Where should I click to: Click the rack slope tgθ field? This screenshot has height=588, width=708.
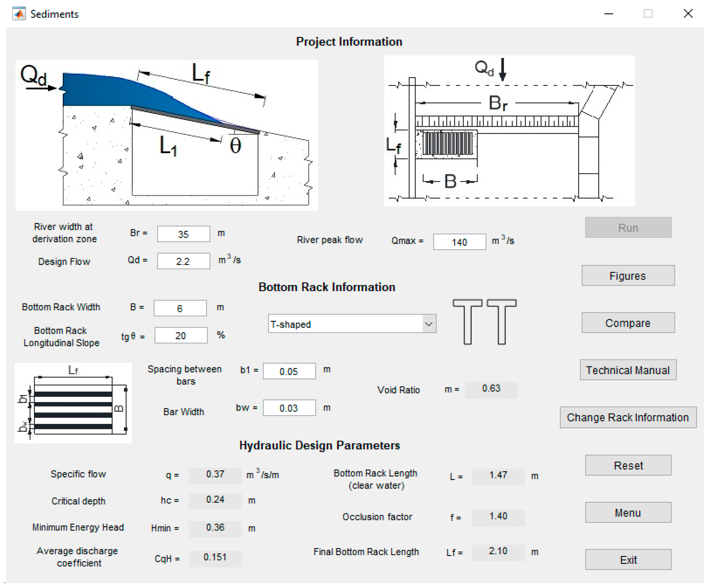(x=181, y=335)
